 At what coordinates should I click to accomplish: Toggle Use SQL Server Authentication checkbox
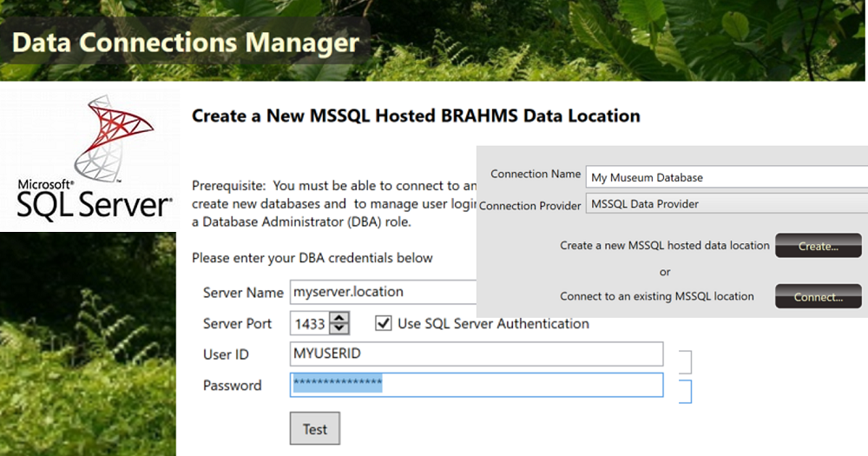[384, 323]
